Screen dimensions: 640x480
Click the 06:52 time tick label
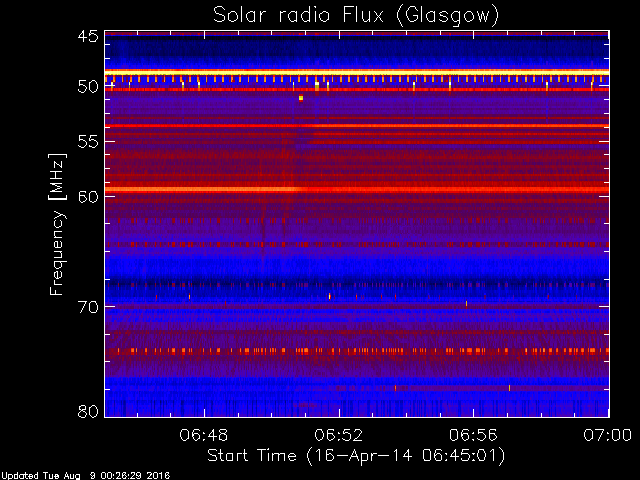click(338, 435)
